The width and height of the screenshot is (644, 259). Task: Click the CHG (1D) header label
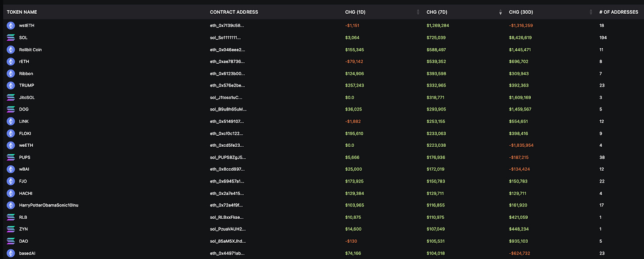pyautogui.click(x=355, y=12)
